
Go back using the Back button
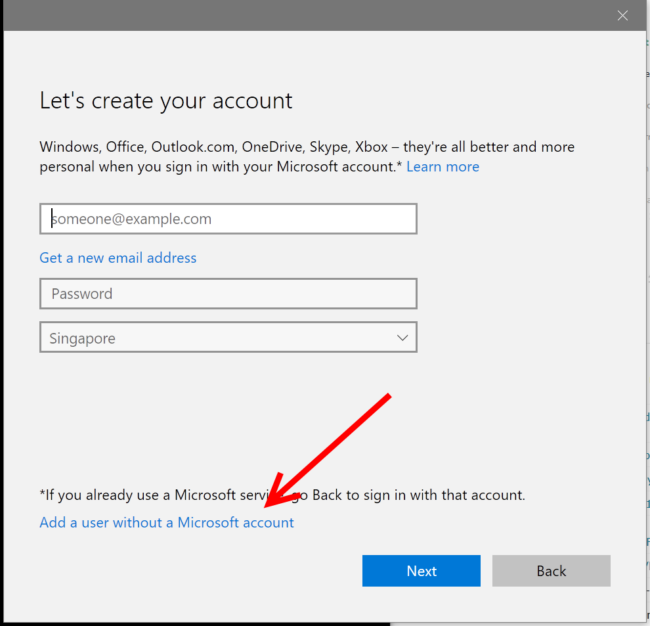[551, 571]
